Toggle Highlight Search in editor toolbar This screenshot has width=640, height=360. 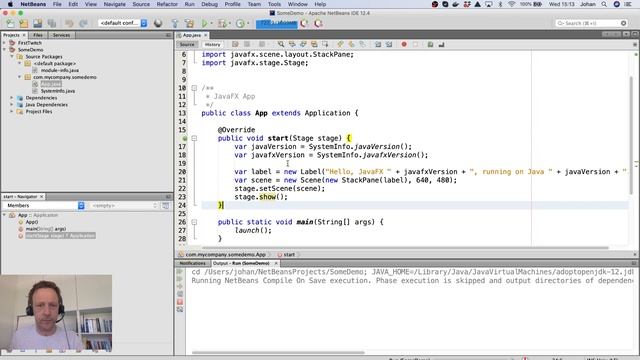click(314, 44)
